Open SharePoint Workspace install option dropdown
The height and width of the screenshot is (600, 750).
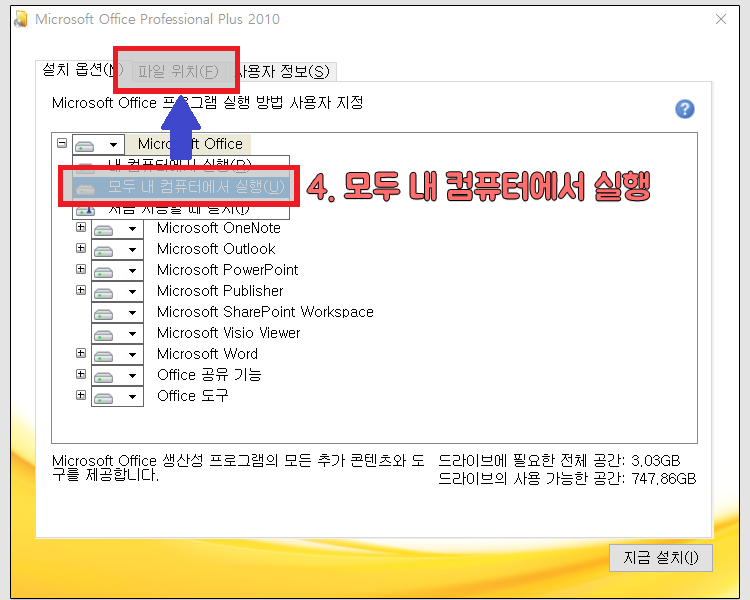[x=117, y=313]
